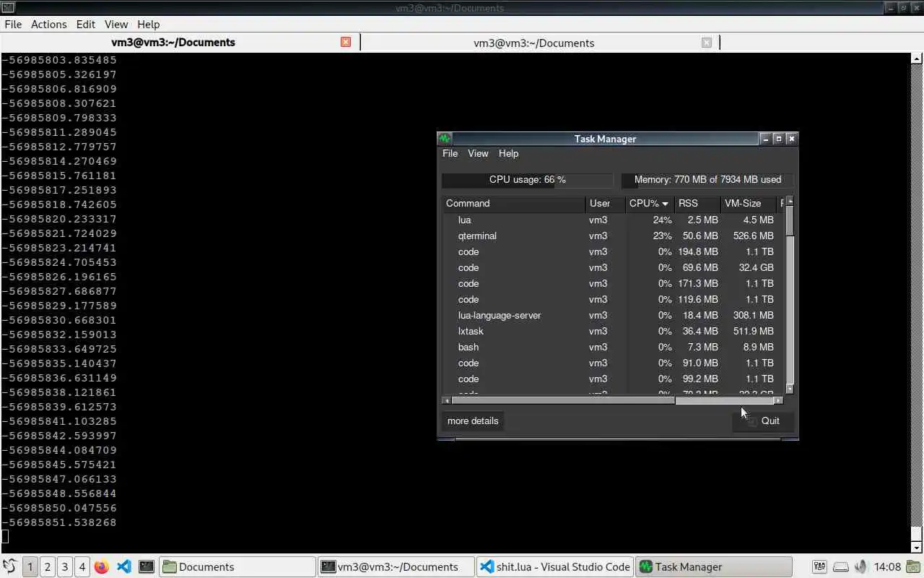Open the terminal Actions menu
924x578 pixels.
tap(48, 24)
